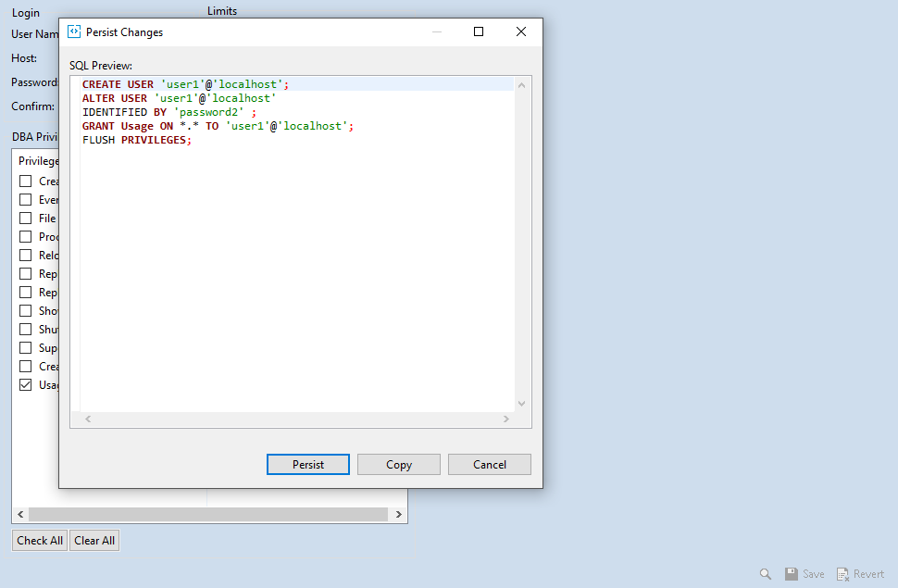Click the magnifying glass search icon
Viewport: 898px width, 588px height.
[x=765, y=573]
